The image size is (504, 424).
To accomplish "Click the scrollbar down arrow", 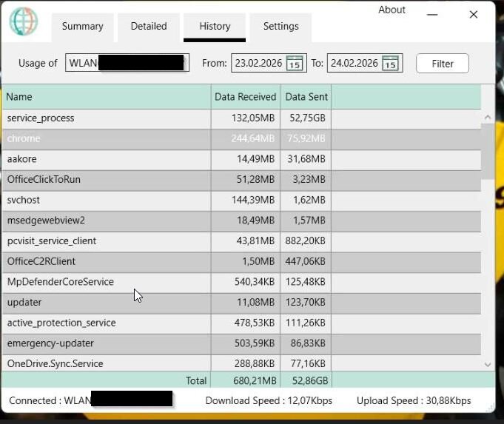I will 488,364.
